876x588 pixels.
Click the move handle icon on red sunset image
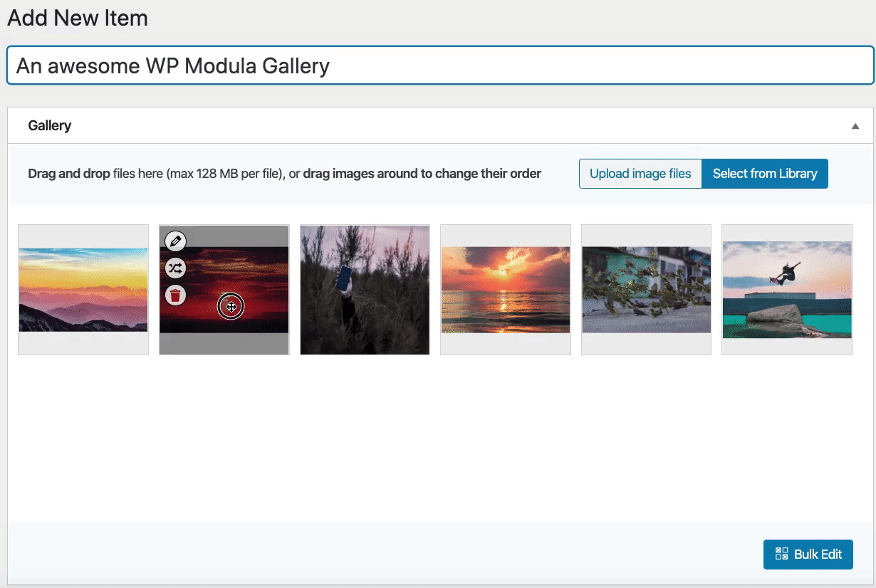[x=231, y=307]
